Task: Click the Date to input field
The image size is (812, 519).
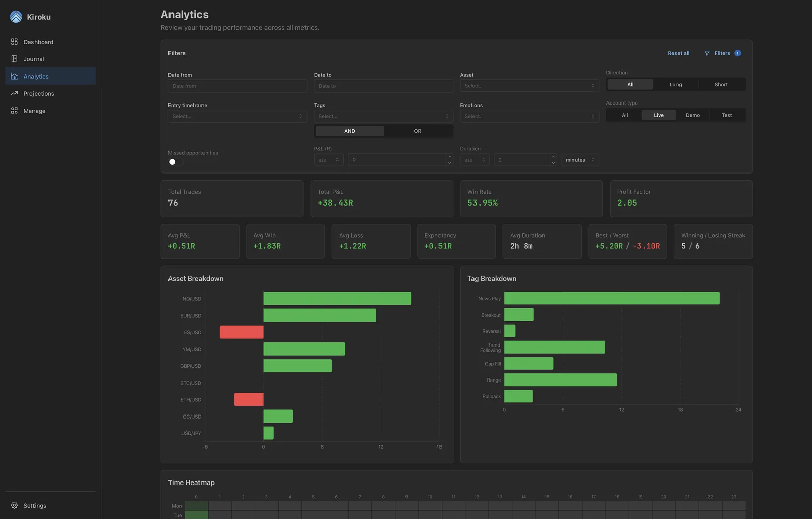Action: 384,86
